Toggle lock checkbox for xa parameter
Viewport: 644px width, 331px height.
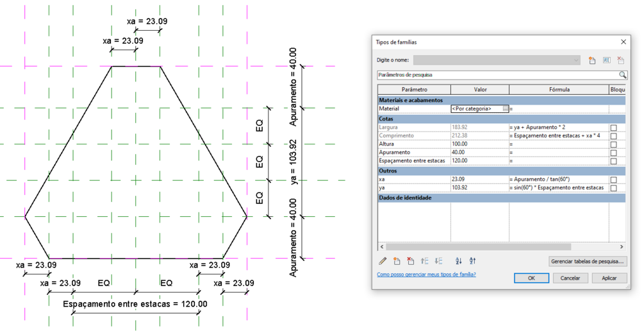point(614,180)
